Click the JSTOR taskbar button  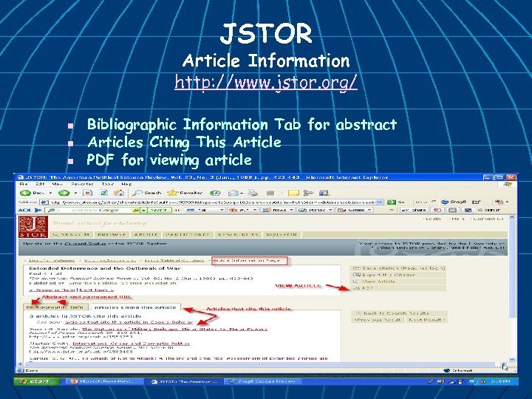pos(184,381)
